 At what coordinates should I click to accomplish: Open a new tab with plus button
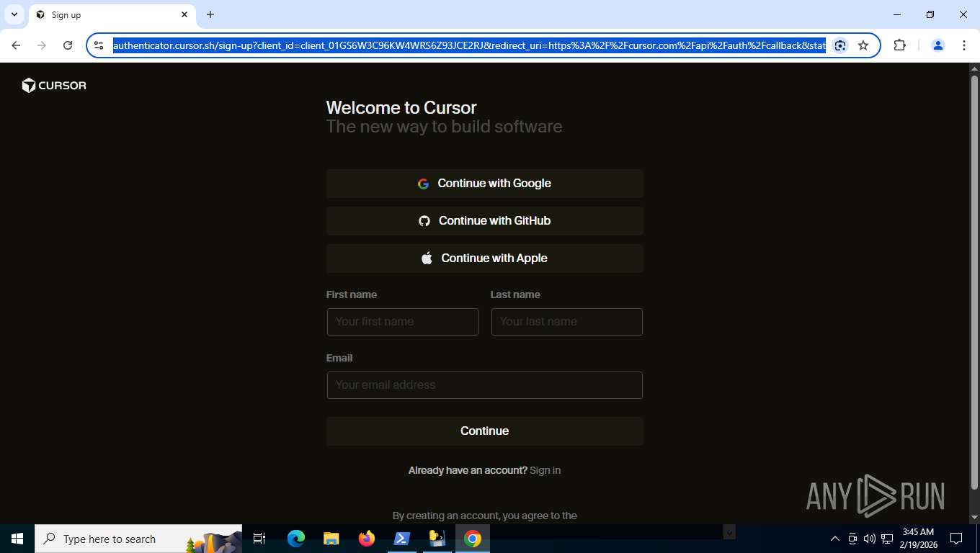click(210, 14)
